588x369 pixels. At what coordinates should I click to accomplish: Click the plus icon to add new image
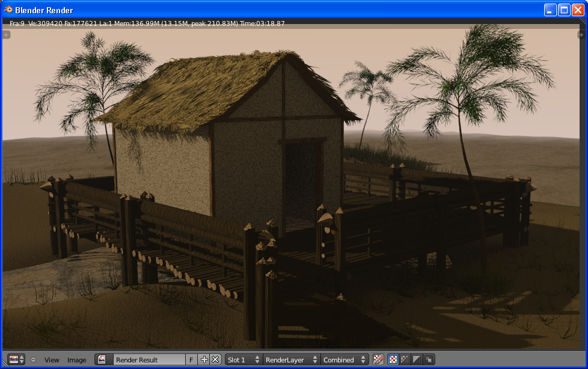click(204, 359)
